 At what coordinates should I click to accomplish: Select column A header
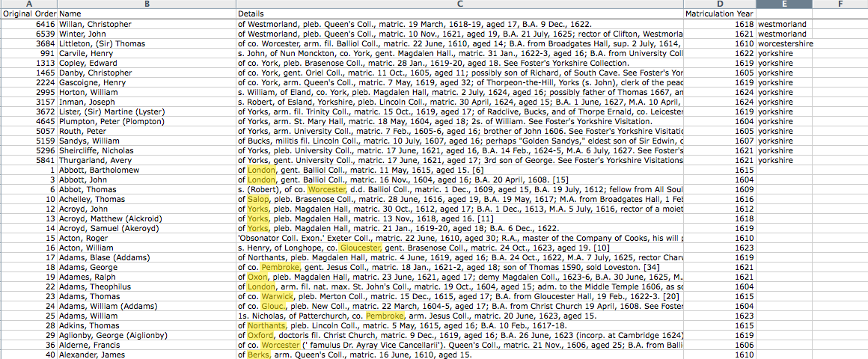(x=29, y=4)
